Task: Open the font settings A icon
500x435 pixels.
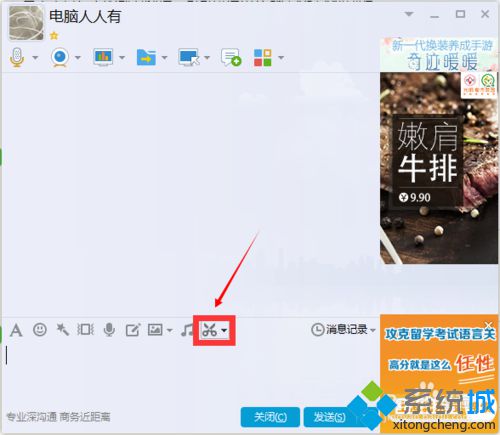Action: (x=16, y=330)
